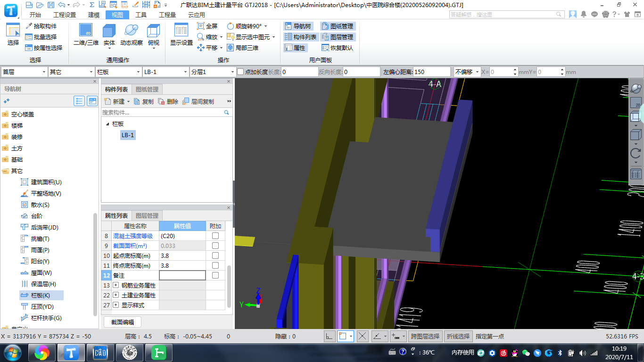Image resolution: width=644 pixels, height=362 pixels.
Task: Open the 工程量 ribbon tab
Action: click(x=167, y=15)
